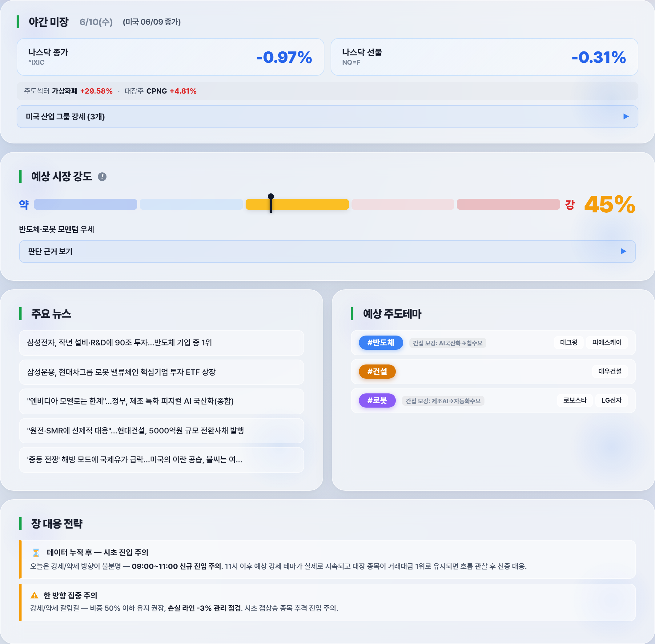Click the 간접 보강: 제조AI→자동화수요 label
This screenshot has width=655, height=644.
click(443, 401)
